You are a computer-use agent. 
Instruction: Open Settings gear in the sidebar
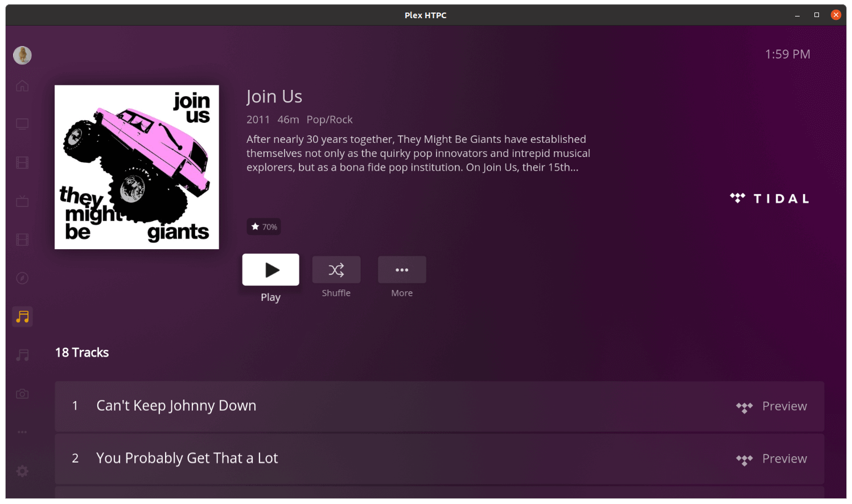click(22, 471)
